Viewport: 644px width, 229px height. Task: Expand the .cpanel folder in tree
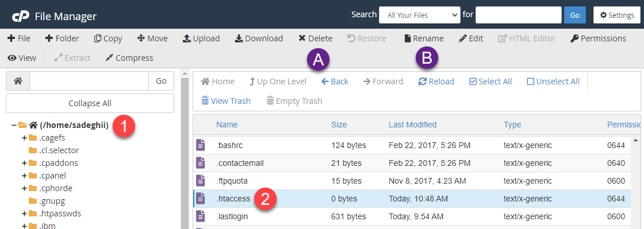(x=24, y=176)
